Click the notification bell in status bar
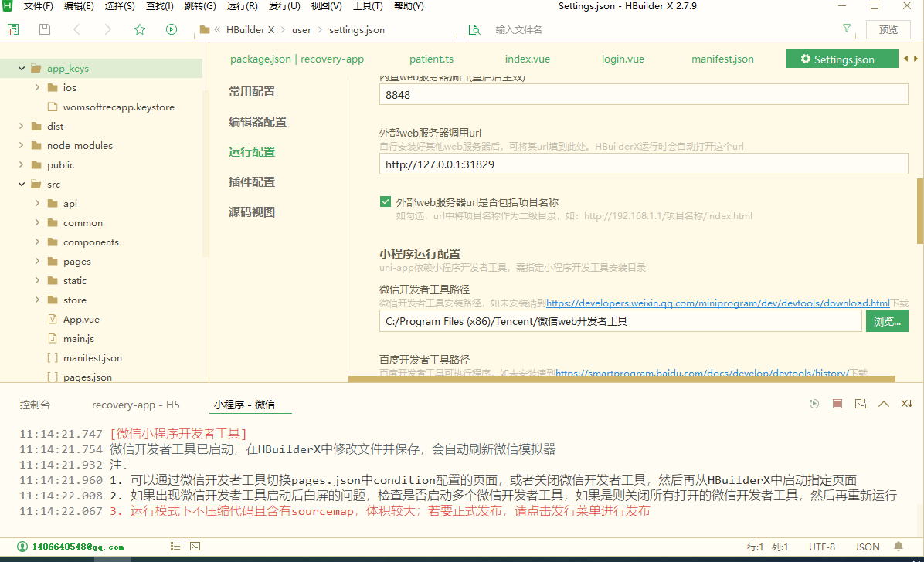Image resolution: width=924 pixels, height=562 pixels. (898, 547)
